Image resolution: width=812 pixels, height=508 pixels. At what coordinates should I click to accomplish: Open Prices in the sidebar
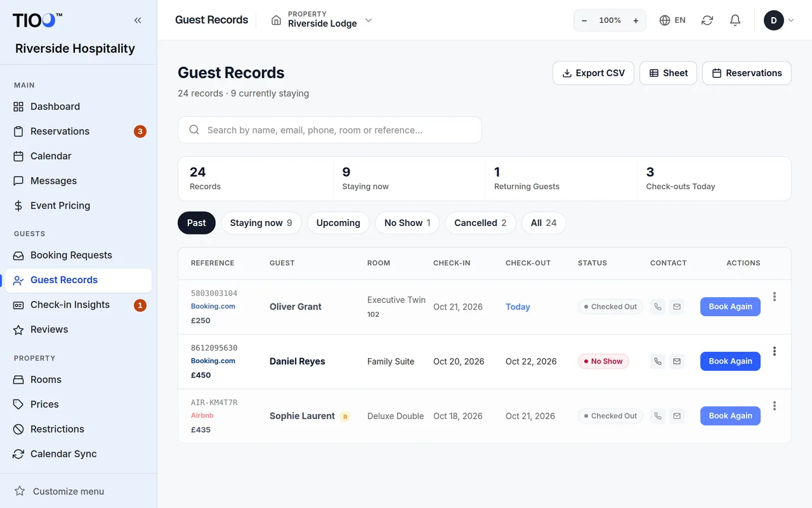coord(78,404)
